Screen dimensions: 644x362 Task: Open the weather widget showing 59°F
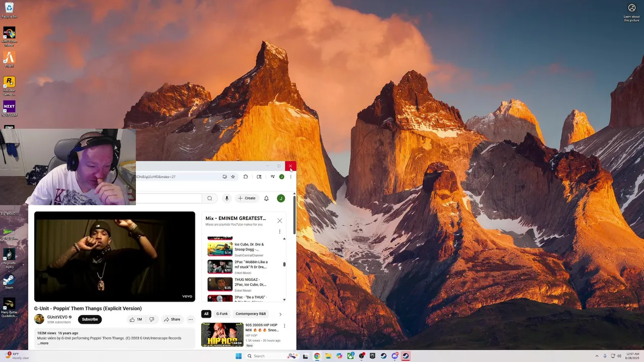pos(16,355)
